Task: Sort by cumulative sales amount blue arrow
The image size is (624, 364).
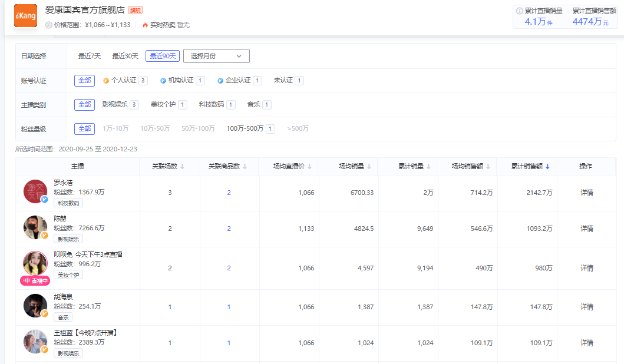Action: click(x=547, y=166)
